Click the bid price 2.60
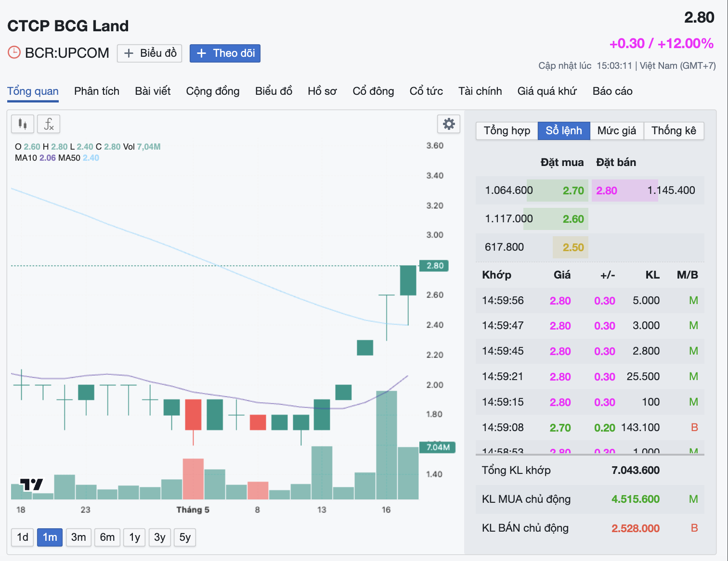The height and width of the screenshot is (561, 728). 573,219
